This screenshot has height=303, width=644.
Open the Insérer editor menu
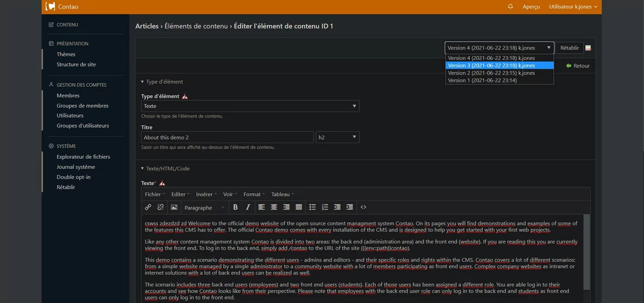point(207,194)
